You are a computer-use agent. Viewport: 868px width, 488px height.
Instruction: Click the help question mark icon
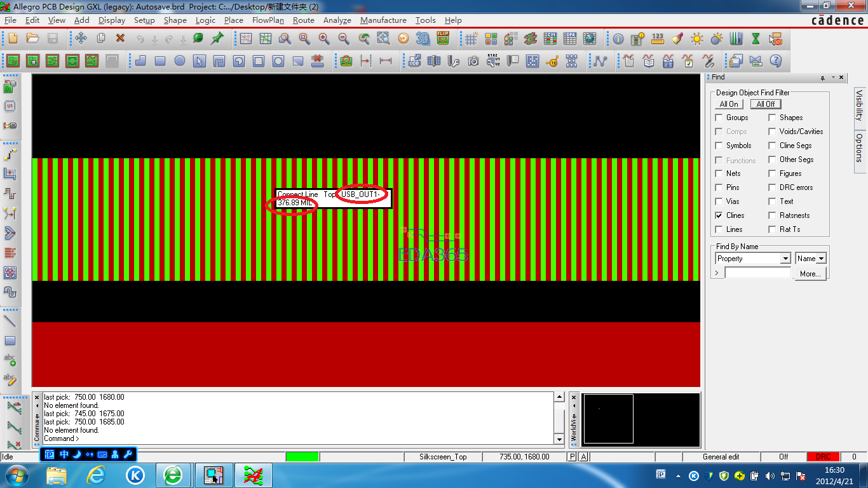click(x=775, y=61)
